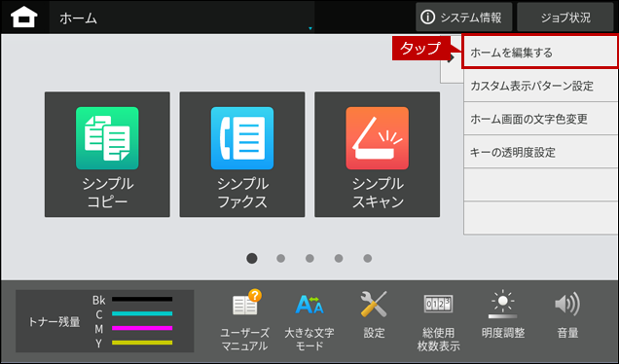Tap the cyan C toner bar
Viewport: 619px width, 364px height.
click(142, 313)
